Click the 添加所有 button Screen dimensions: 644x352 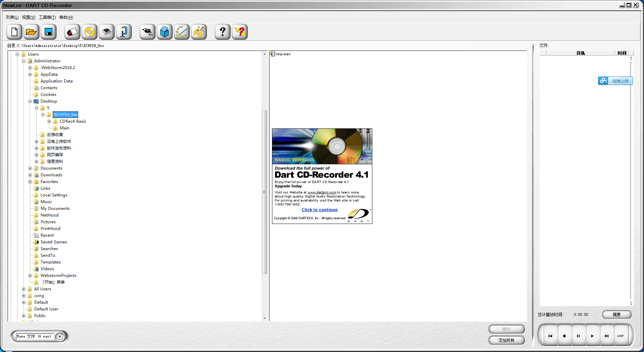point(506,340)
